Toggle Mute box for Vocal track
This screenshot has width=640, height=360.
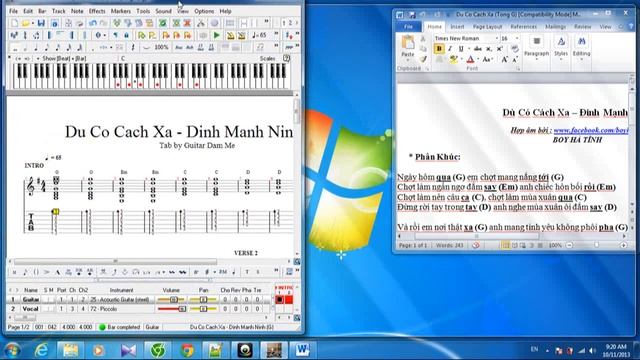(x=51, y=309)
